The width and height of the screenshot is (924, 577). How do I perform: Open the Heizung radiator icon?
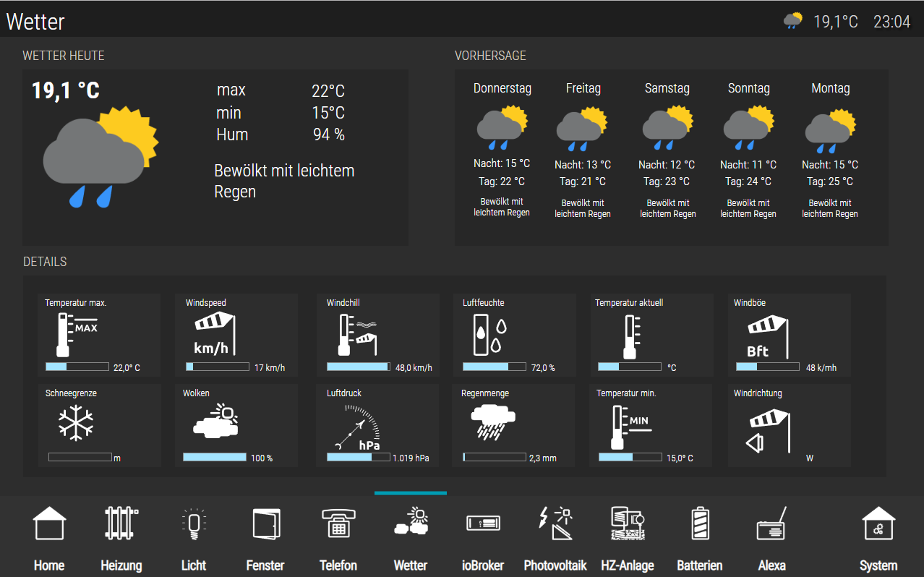[x=121, y=523]
